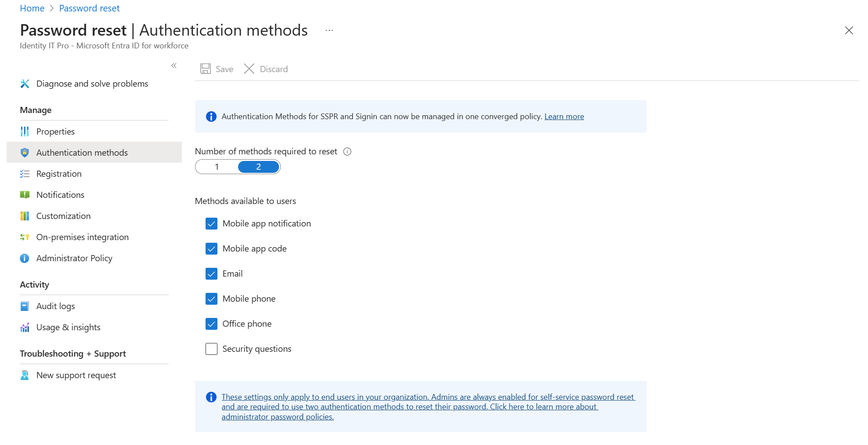Click the Notifications green flag icon
868x445 pixels.
click(x=25, y=195)
